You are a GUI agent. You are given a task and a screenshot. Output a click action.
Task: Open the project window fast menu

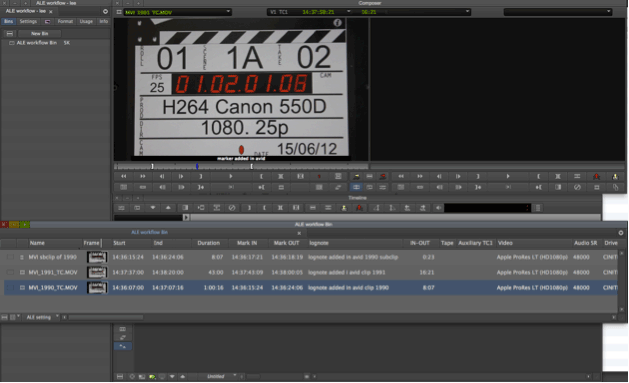(x=106, y=12)
